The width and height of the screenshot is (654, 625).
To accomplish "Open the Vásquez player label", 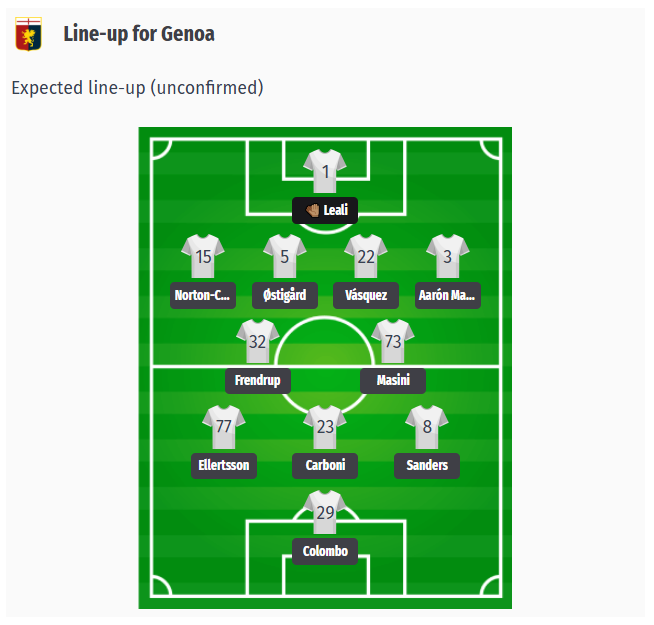I will pos(366,295).
